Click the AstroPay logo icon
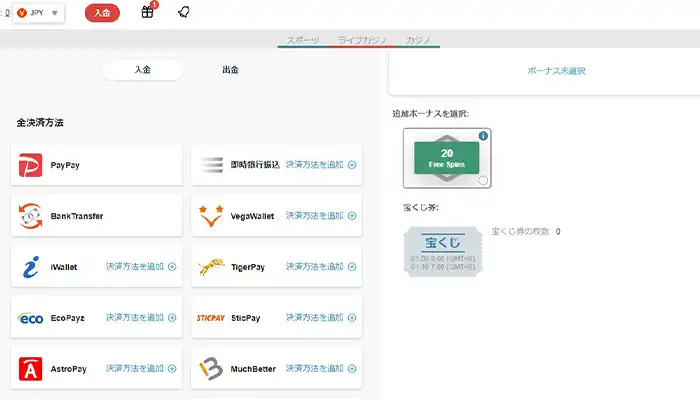This screenshot has height=400, width=700. 30,369
